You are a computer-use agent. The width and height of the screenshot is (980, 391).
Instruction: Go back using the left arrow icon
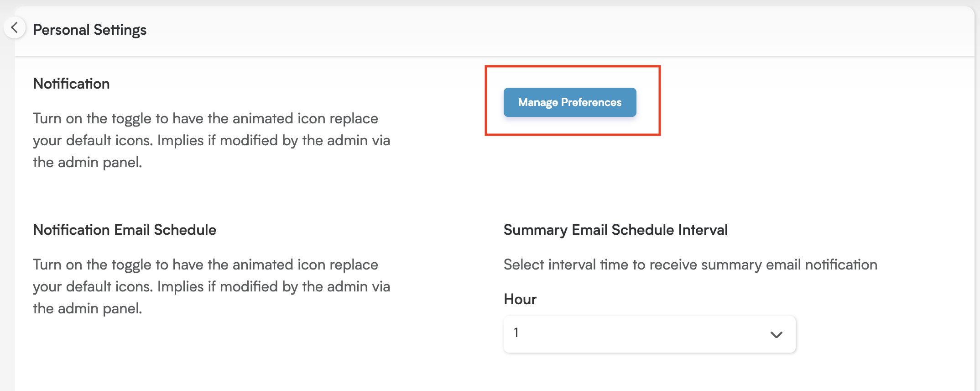click(15, 28)
